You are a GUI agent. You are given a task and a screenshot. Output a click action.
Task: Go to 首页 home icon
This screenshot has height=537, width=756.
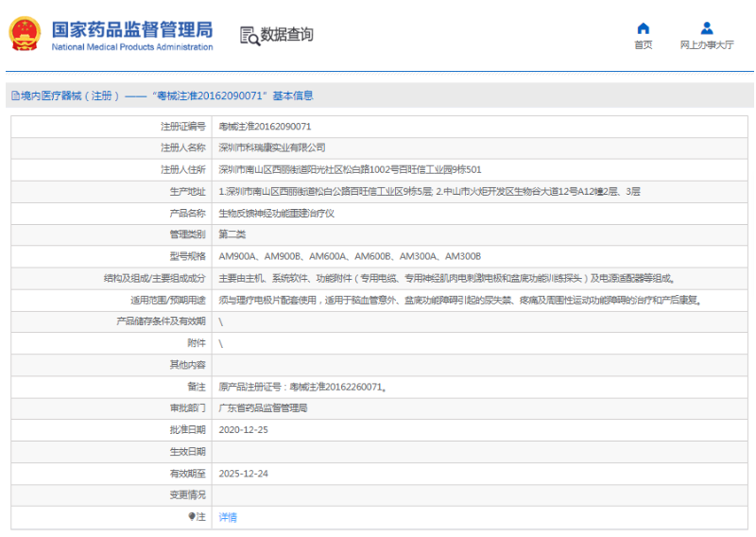644,28
